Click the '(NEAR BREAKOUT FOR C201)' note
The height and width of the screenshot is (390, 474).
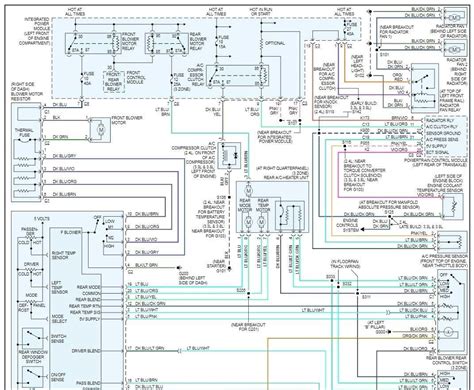click(248, 327)
